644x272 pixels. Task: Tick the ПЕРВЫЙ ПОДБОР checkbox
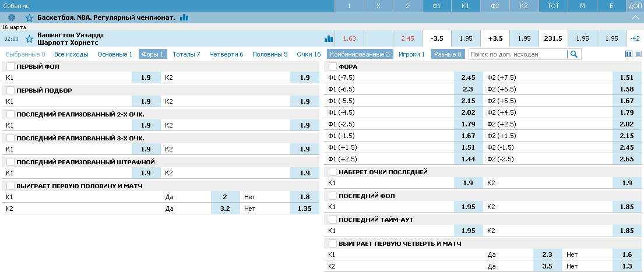(x=10, y=90)
